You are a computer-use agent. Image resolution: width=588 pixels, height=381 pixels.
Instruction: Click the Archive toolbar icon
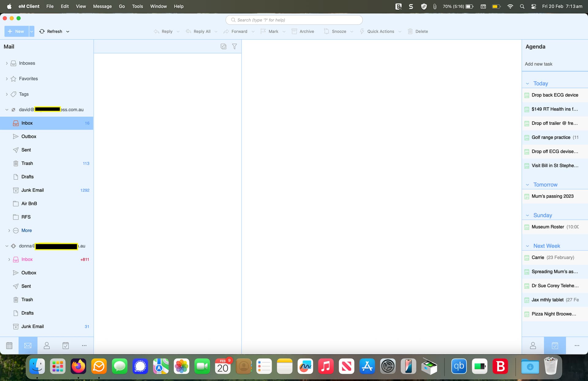(294, 31)
